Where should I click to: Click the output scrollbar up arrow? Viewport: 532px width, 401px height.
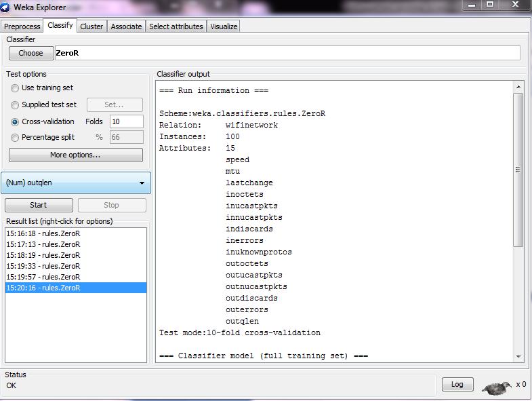pyautogui.click(x=518, y=87)
